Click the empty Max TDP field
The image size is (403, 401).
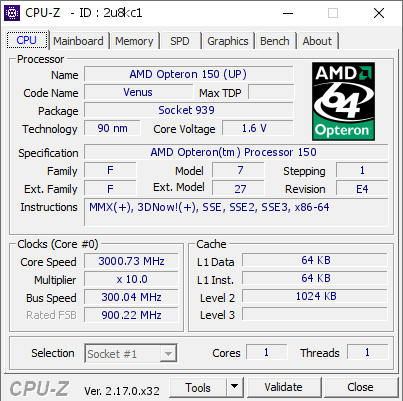[271, 92]
